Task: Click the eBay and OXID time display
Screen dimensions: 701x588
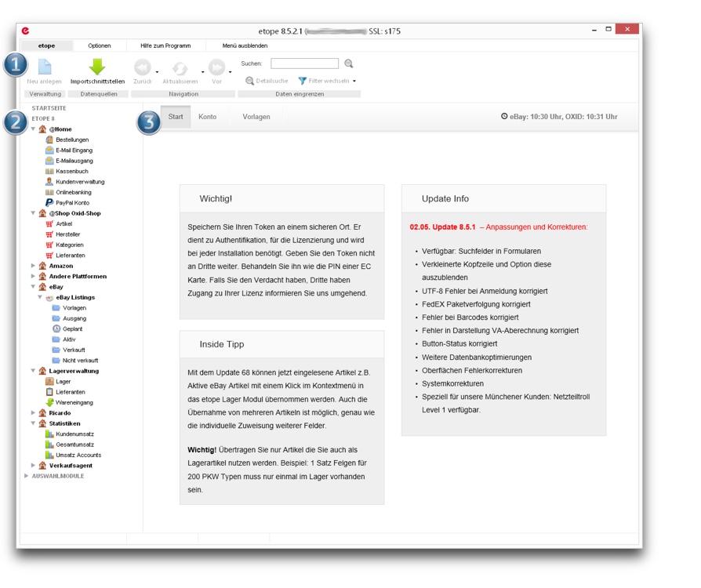Action: point(559,117)
